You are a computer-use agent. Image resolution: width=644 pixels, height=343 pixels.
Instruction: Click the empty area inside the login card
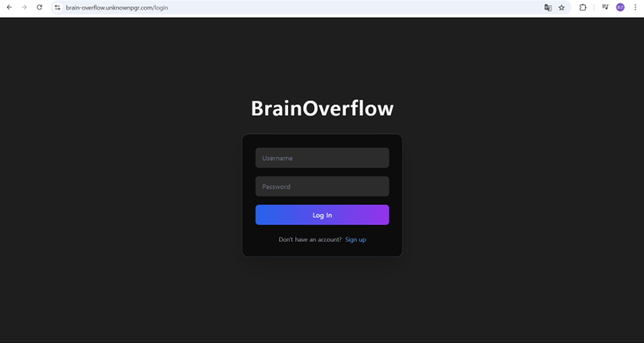click(322, 251)
